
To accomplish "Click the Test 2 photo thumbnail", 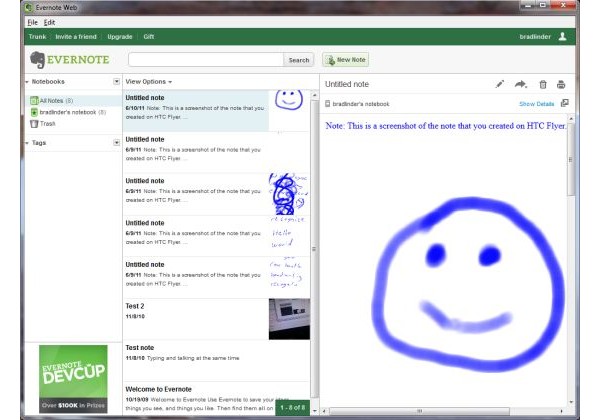I will point(289,319).
